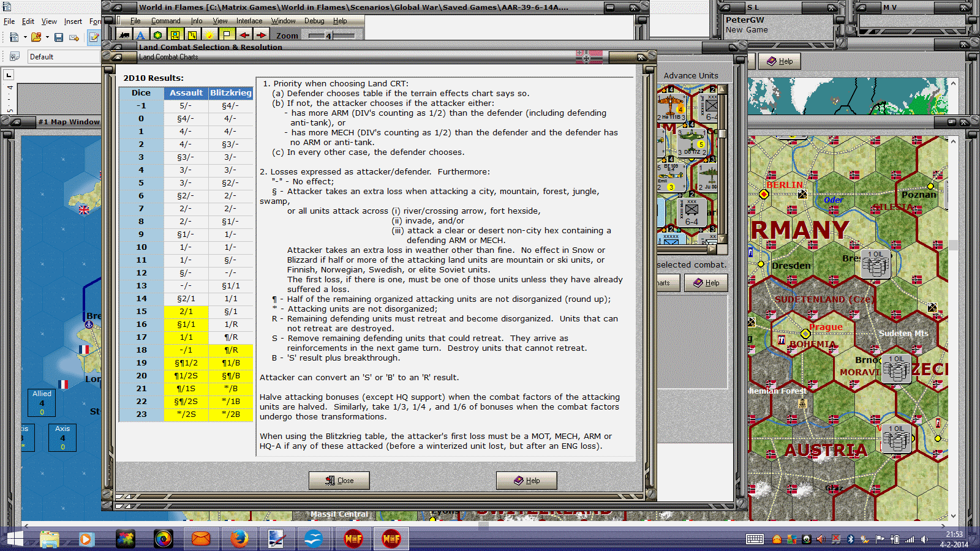Image resolution: width=980 pixels, height=551 pixels.
Task: Click the 1 OIL counter near Breslau
Action: (x=876, y=265)
